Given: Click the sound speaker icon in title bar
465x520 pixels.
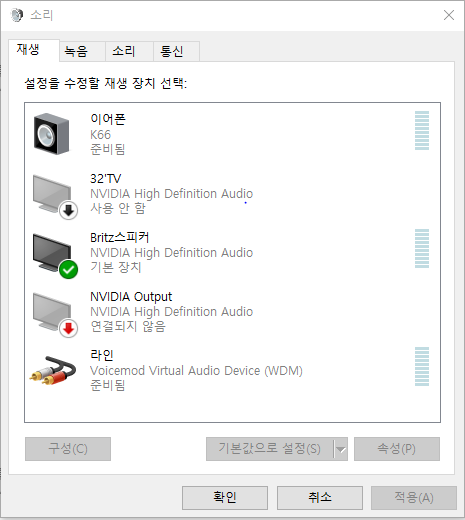Looking at the screenshot, I should [x=17, y=15].
